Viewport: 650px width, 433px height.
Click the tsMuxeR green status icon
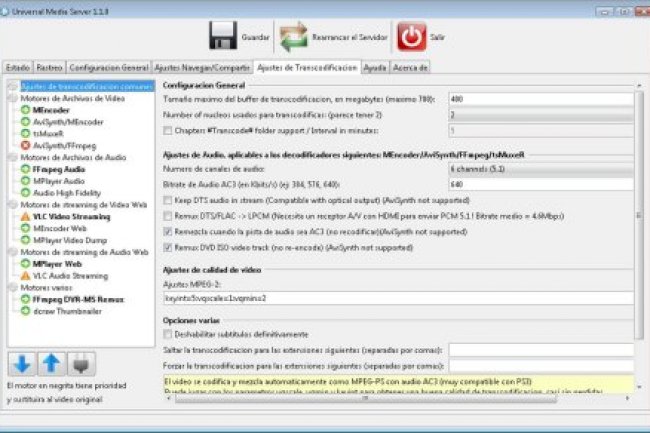(25, 133)
